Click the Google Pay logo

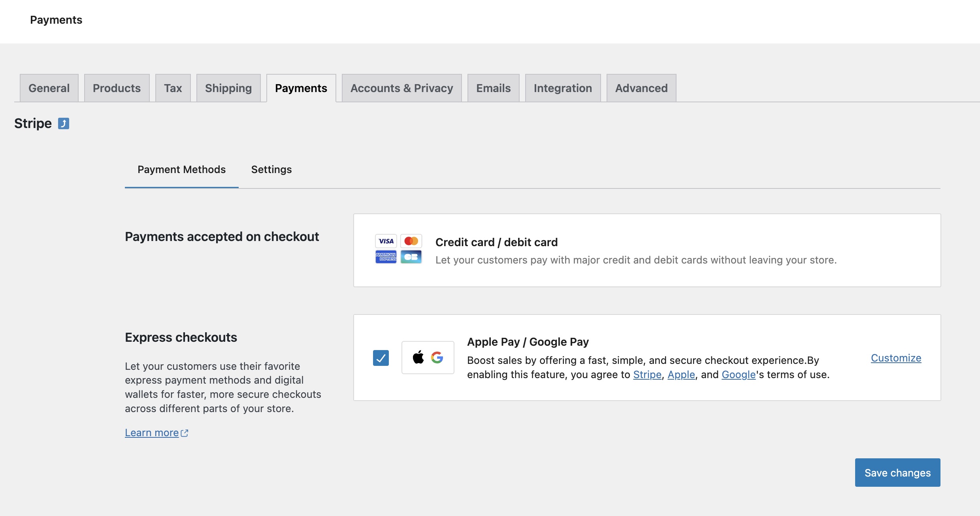pos(438,358)
